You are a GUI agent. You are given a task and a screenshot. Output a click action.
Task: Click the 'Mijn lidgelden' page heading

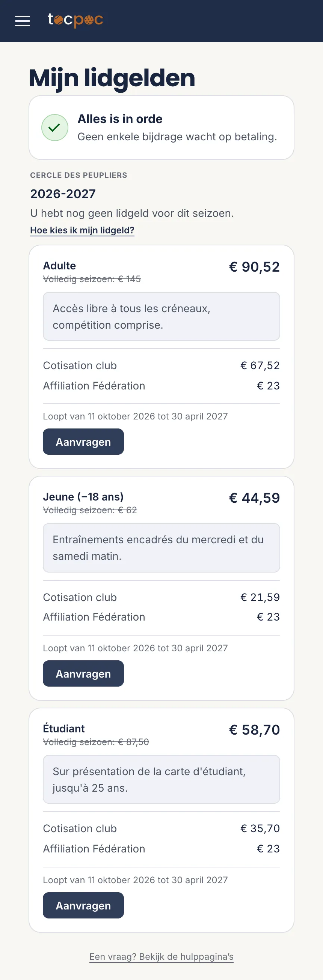[112, 78]
